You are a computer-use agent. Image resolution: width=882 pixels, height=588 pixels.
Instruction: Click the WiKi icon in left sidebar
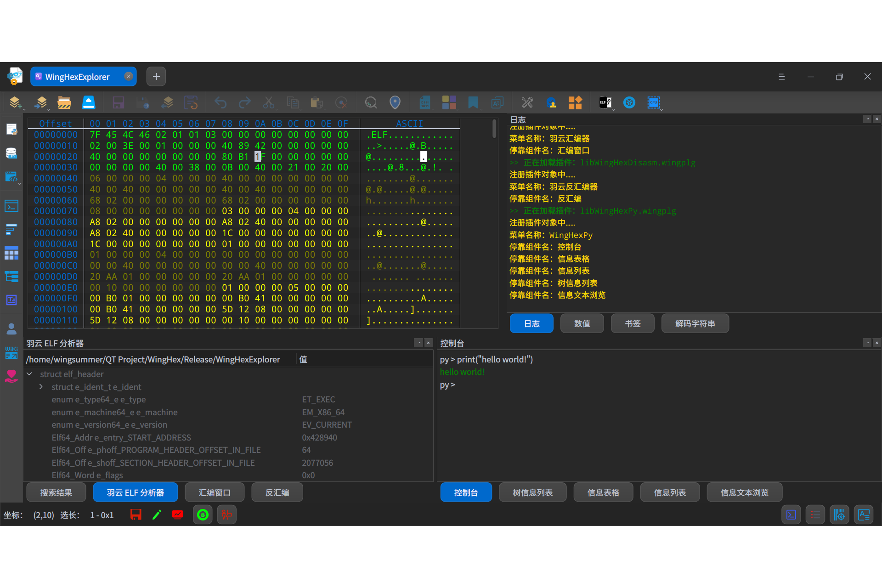point(11,352)
